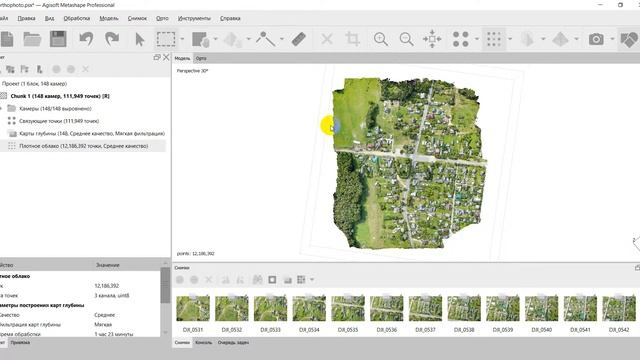
Task: Select the Снимки bottom tab
Action: (x=182, y=342)
